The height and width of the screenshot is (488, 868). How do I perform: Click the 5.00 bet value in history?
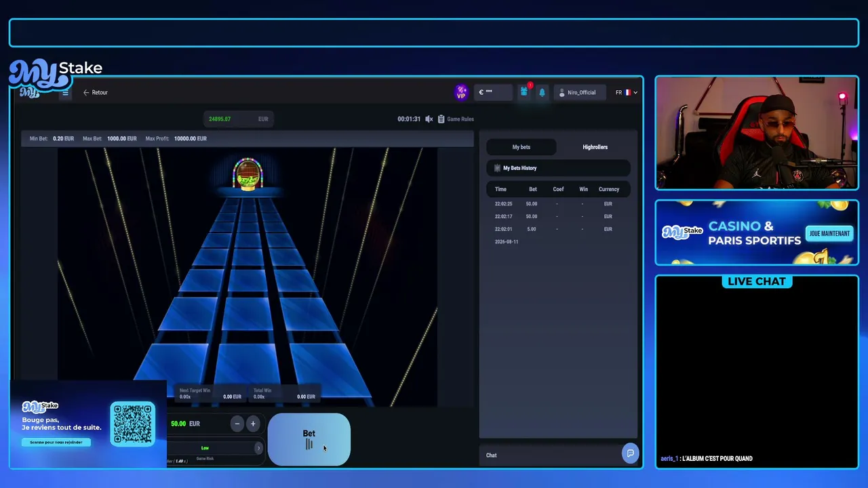532,229
